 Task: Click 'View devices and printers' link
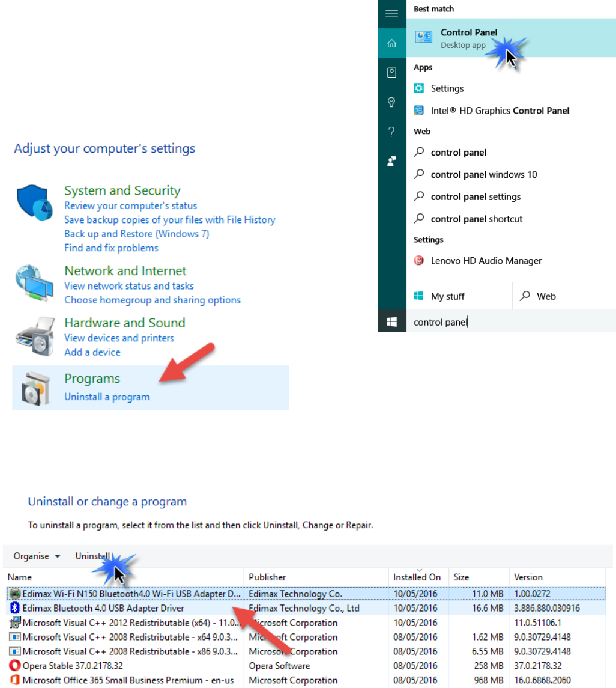click(119, 338)
